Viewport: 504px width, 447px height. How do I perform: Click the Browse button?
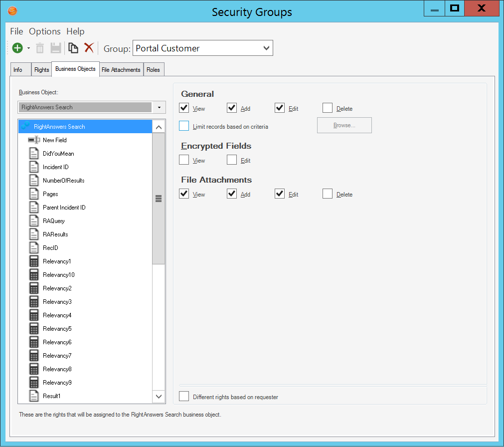pos(344,126)
